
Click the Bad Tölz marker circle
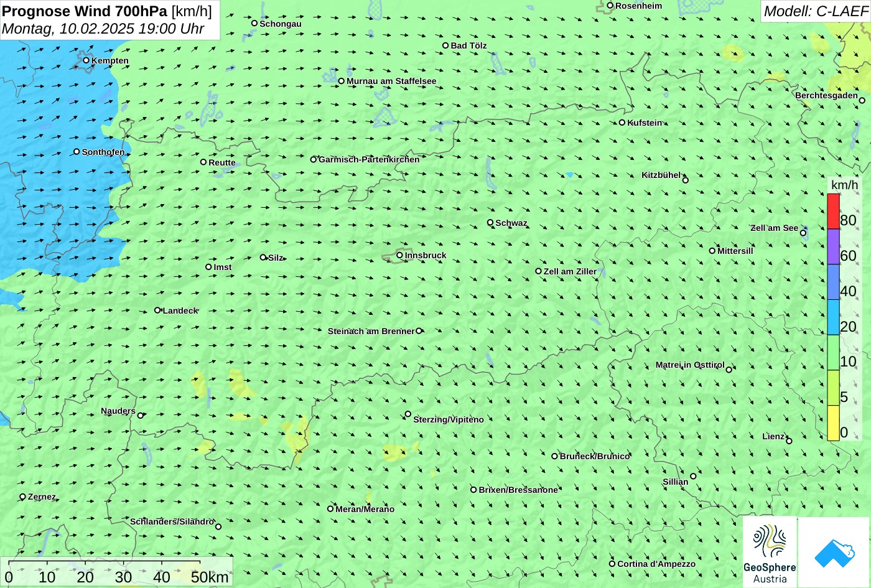445,45
